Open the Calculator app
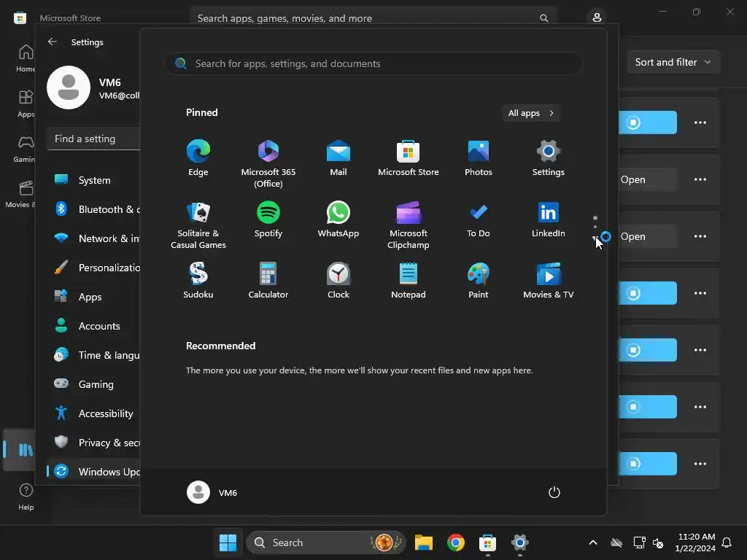 pyautogui.click(x=268, y=281)
